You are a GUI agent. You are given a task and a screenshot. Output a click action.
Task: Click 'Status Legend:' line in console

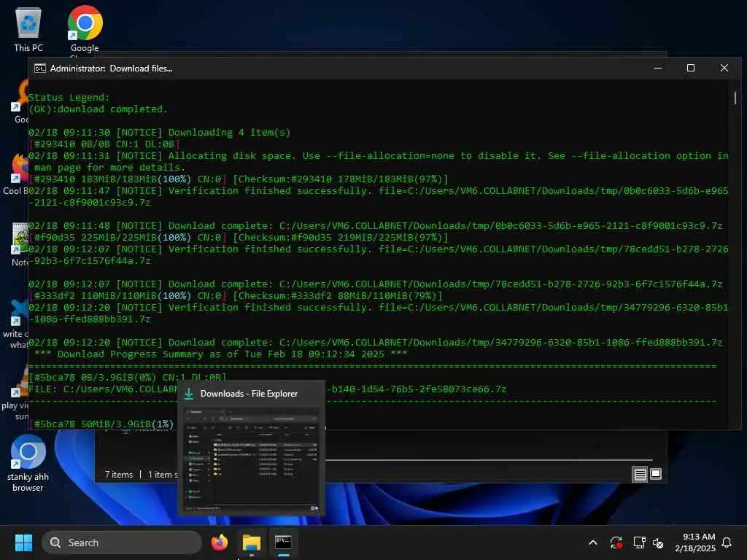pos(69,97)
